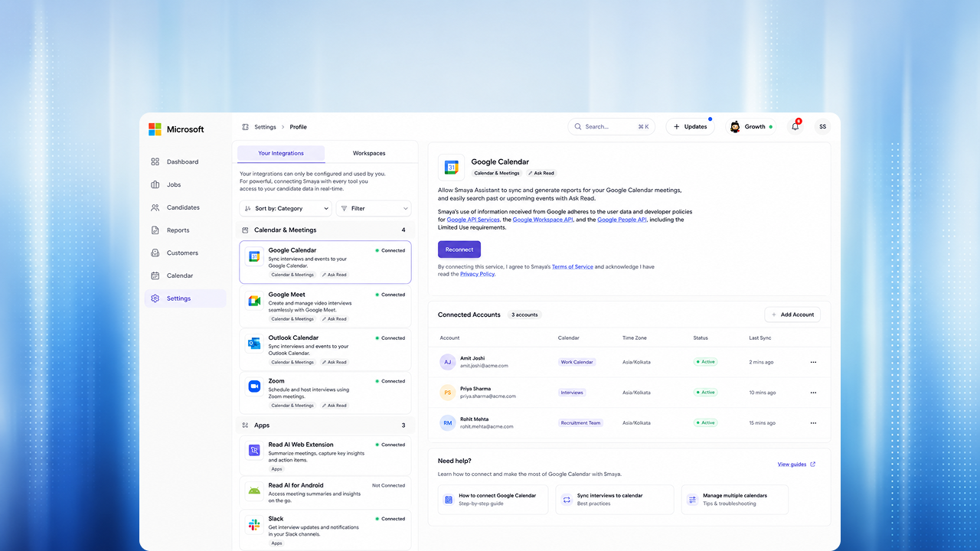Click the Interviews calendar tag
The height and width of the screenshot is (551, 980).
(572, 393)
